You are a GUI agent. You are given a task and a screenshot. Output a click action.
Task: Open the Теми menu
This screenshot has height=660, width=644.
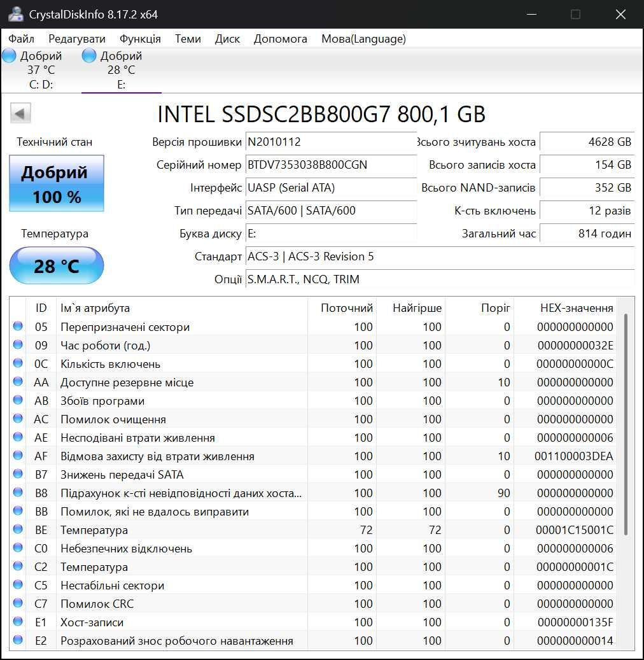pyautogui.click(x=188, y=39)
